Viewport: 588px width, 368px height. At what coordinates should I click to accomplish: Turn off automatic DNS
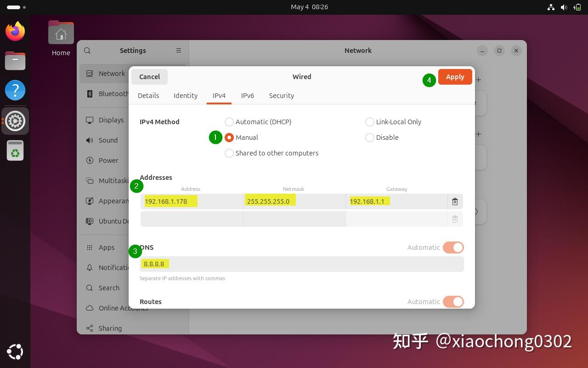453,247
